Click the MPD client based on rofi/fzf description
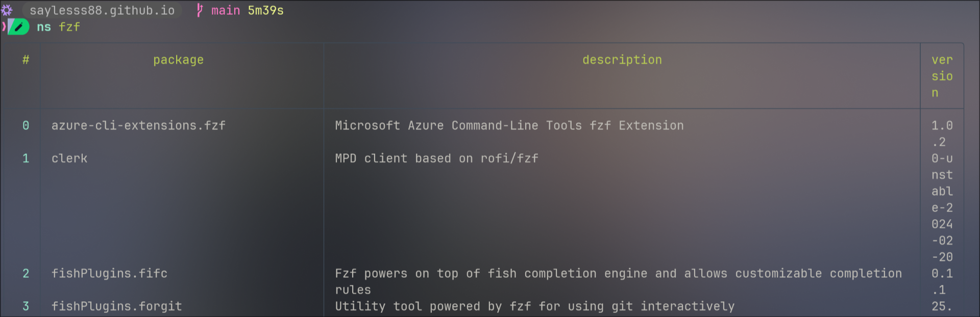The image size is (980, 317). (x=436, y=158)
